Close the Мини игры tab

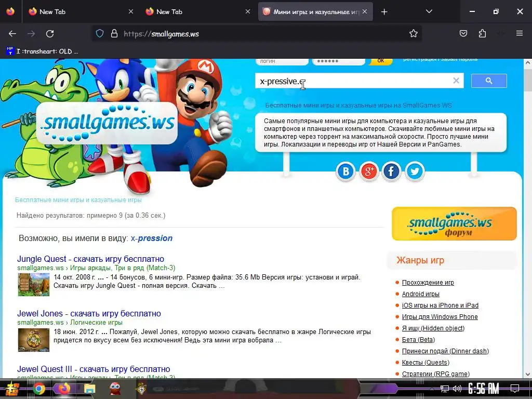pos(365,11)
